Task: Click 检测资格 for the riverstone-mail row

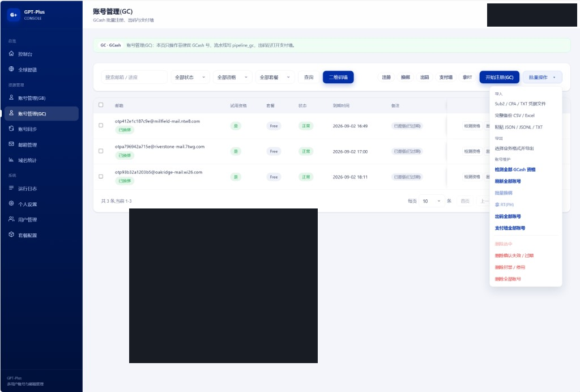Action: pyautogui.click(x=472, y=151)
